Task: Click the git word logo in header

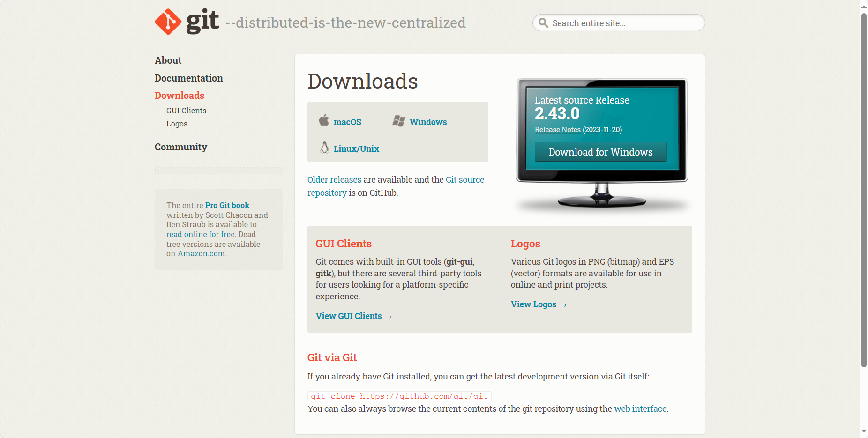Action: [x=202, y=21]
